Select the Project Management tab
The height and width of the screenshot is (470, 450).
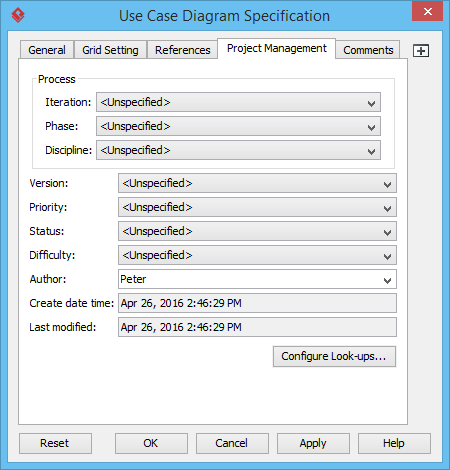click(x=277, y=48)
